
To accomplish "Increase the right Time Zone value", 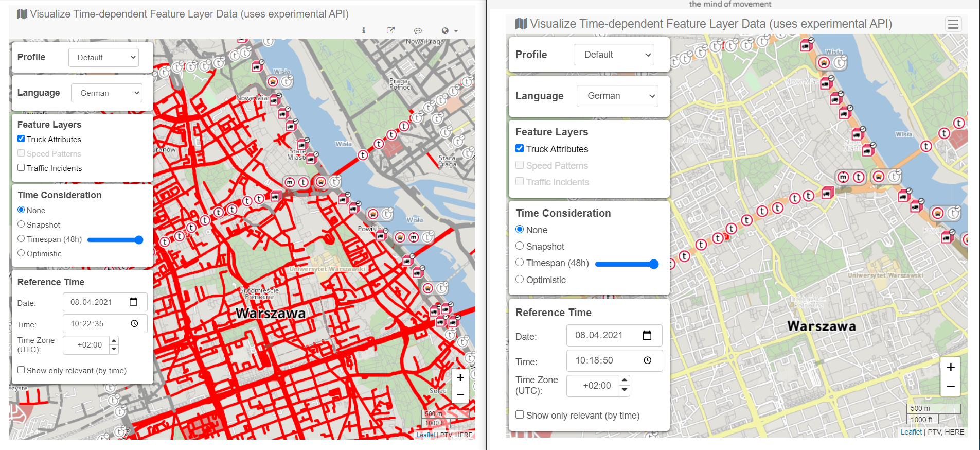I will (x=625, y=380).
